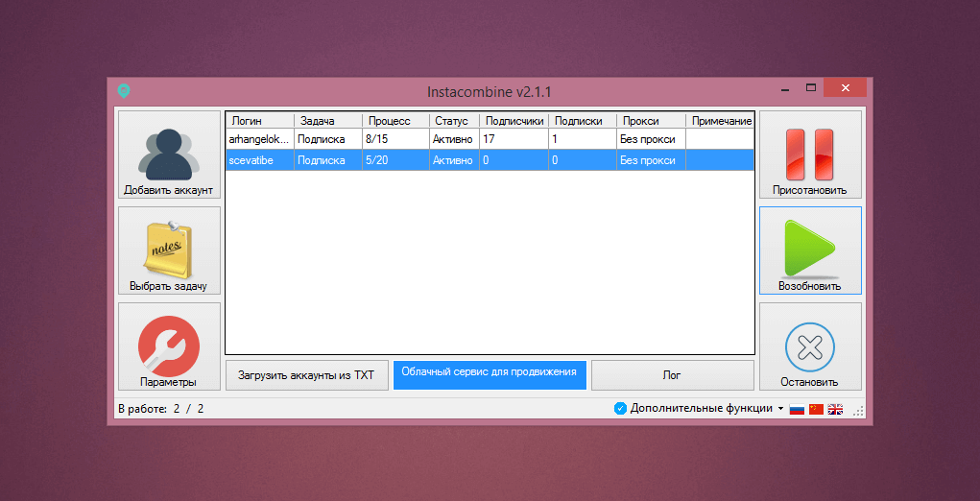
Task: Click Без прокси in arhangelok row
Action: click(648, 139)
